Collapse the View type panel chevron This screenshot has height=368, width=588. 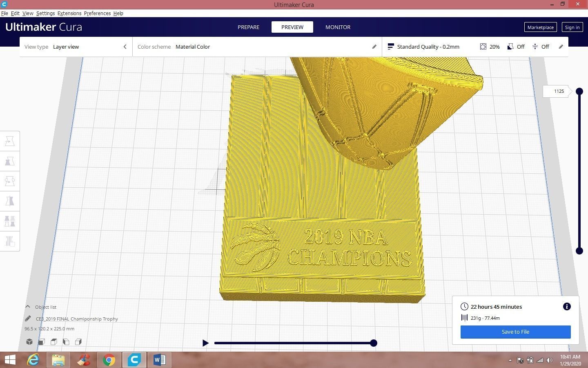125,47
